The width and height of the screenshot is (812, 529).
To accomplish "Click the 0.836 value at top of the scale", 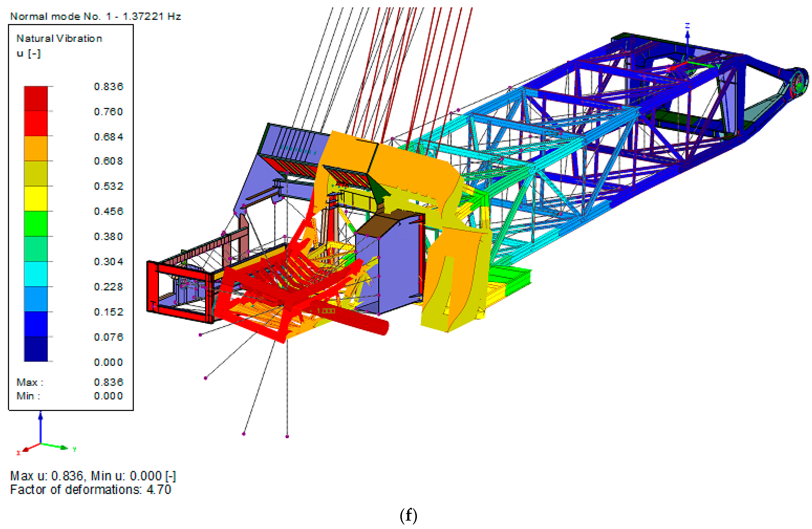I will pos(108,87).
